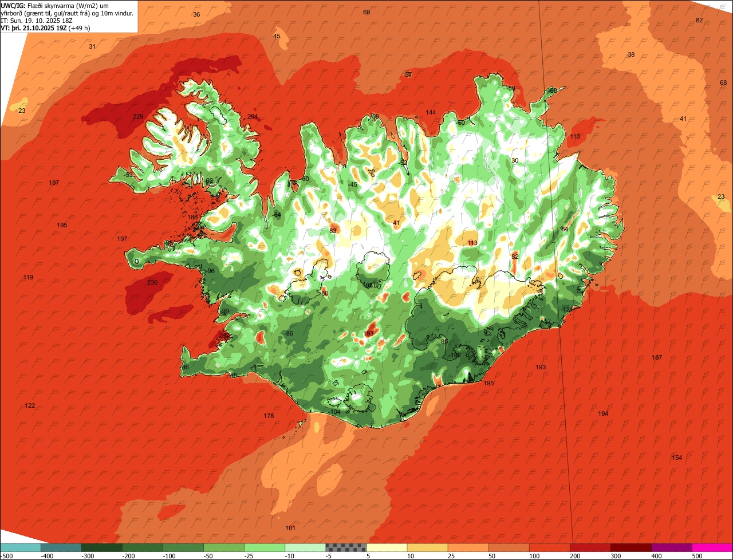Click the purple 400 to 500 legend swatch

coord(671,547)
